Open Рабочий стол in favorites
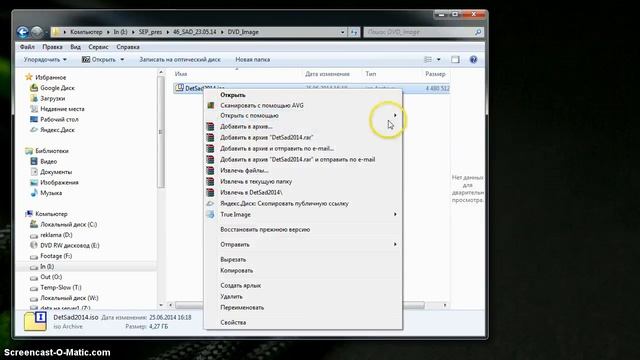The height and width of the screenshot is (360, 640). pos(59,120)
